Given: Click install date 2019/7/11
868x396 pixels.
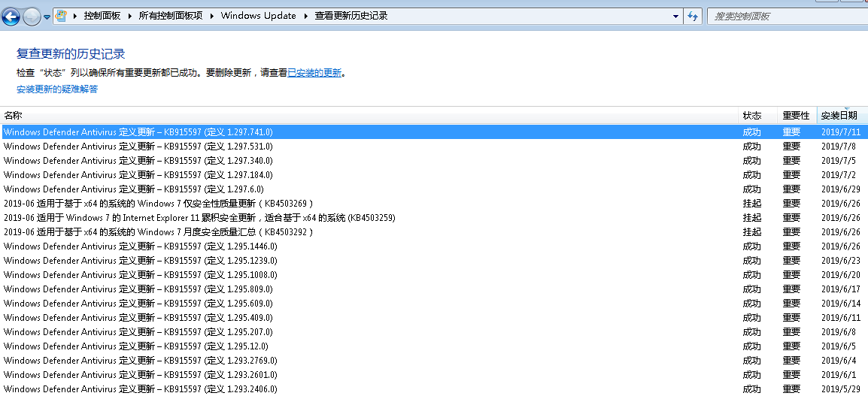Looking at the screenshot, I should [841, 132].
